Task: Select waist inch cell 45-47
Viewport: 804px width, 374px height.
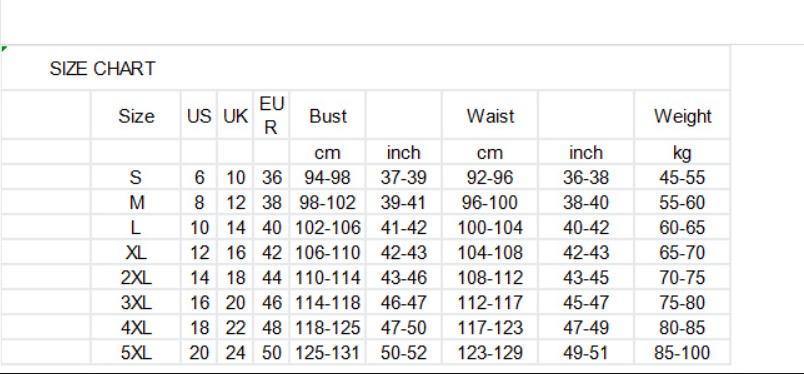Action: [x=586, y=303]
